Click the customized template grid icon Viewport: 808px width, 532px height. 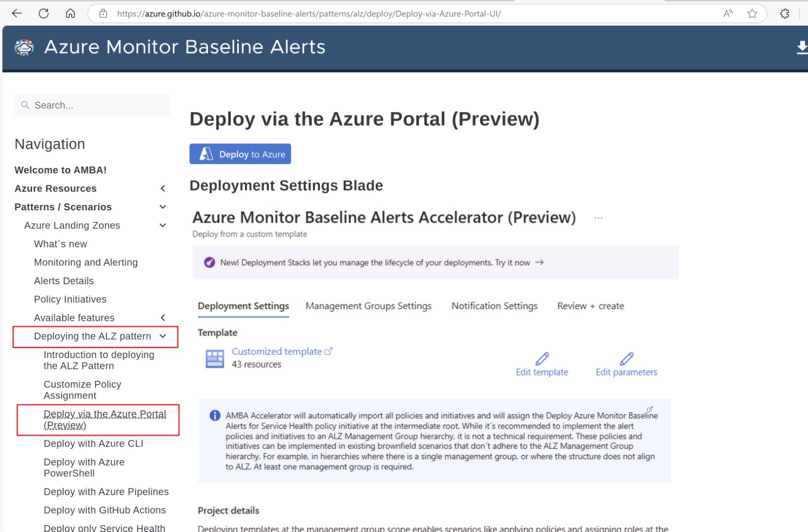coord(215,359)
